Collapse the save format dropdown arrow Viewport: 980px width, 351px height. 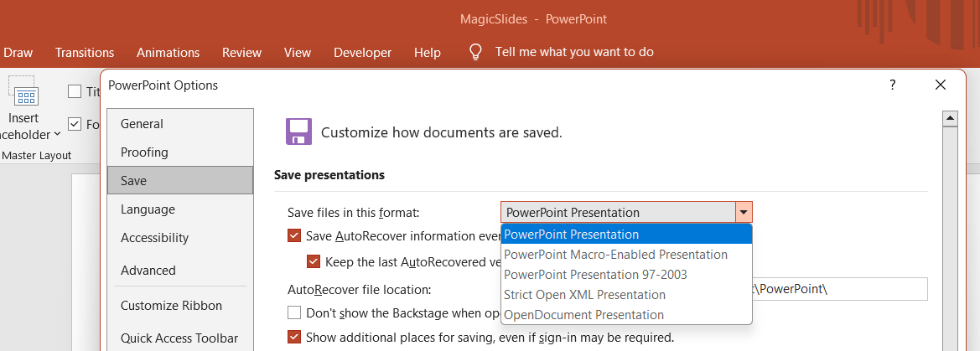tap(744, 213)
